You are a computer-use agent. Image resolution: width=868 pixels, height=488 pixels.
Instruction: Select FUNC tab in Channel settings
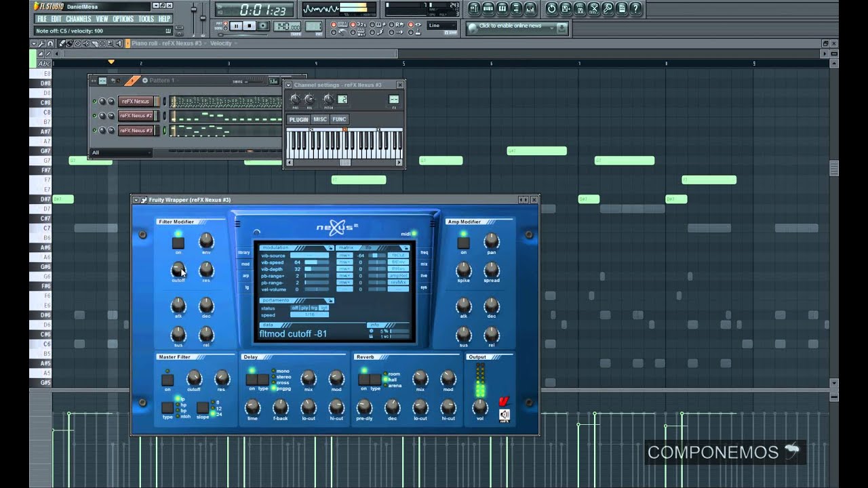pos(339,119)
